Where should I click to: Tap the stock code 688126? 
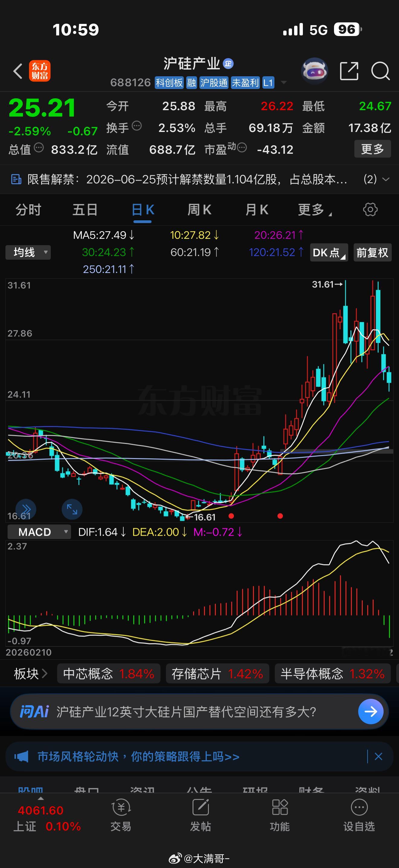pos(131,83)
